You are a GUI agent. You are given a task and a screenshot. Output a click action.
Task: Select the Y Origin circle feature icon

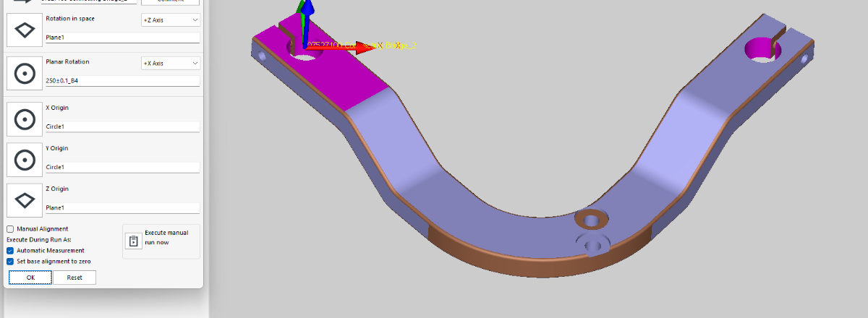(x=25, y=160)
